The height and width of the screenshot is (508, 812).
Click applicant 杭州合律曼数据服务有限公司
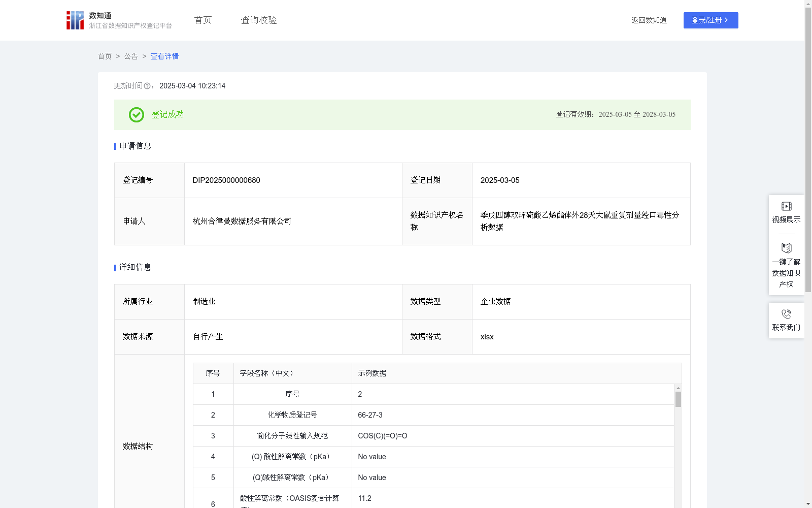point(242,221)
